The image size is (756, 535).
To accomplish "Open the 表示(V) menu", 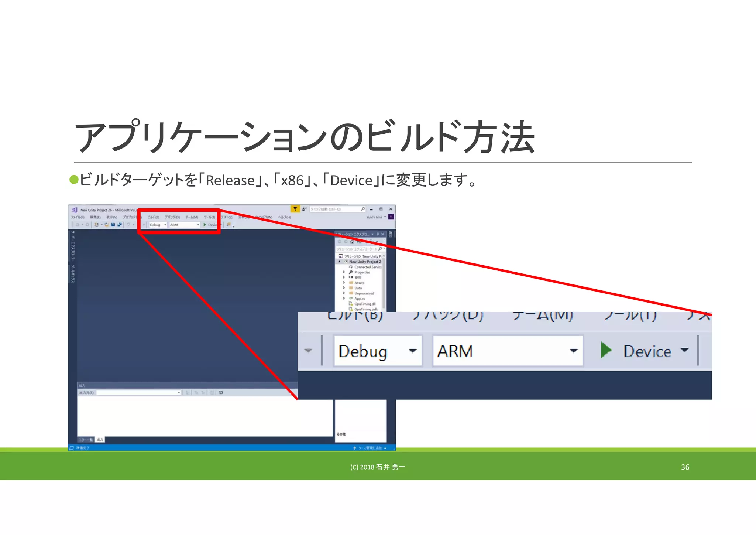I will (112, 217).
